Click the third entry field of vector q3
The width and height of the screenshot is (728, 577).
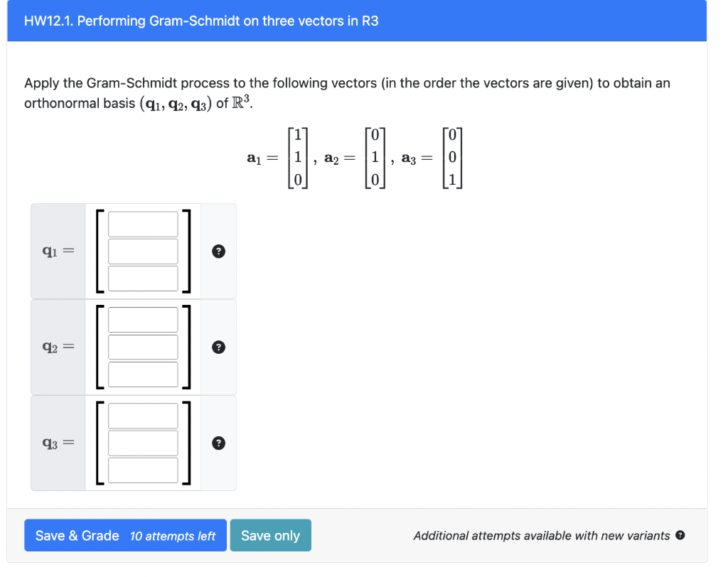click(x=143, y=469)
